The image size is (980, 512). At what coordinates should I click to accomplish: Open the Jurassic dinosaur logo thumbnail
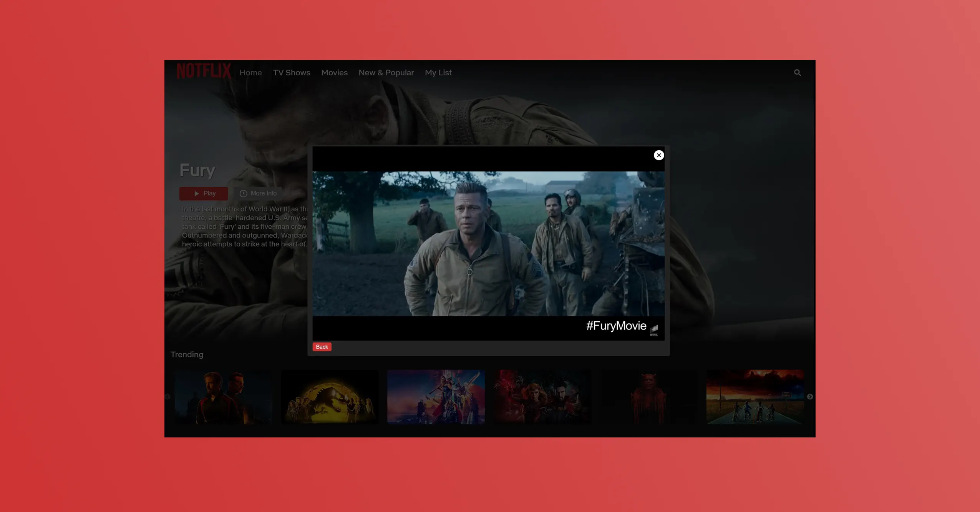[330, 397]
